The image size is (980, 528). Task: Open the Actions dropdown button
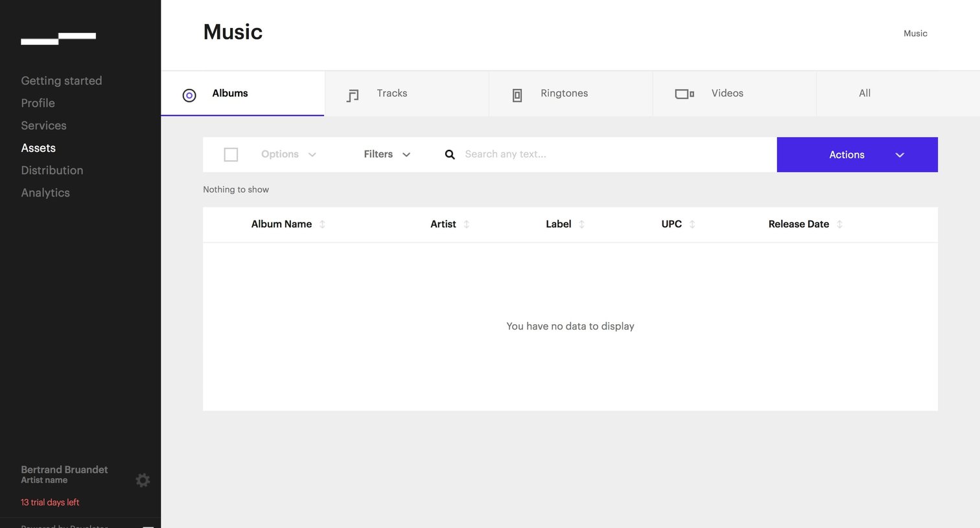click(857, 154)
